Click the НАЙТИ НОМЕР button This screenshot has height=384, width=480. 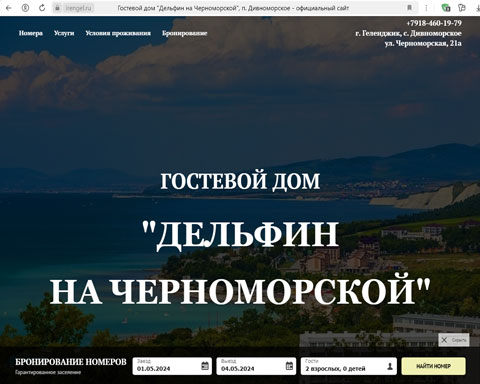(x=433, y=366)
